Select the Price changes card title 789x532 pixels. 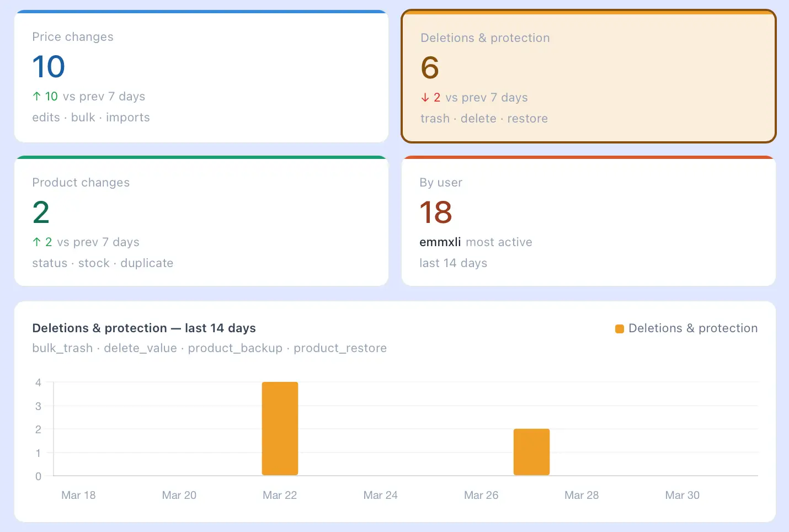pos(73,37)
